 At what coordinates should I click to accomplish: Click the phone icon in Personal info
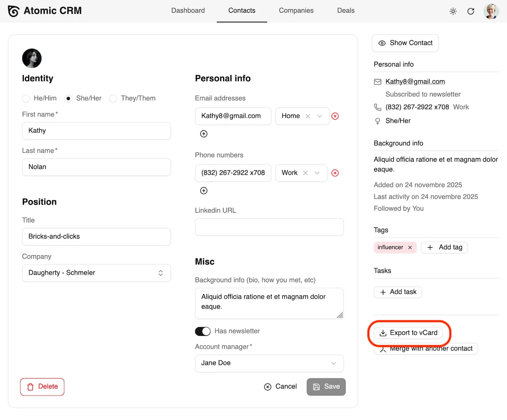[x=377, y=107]
